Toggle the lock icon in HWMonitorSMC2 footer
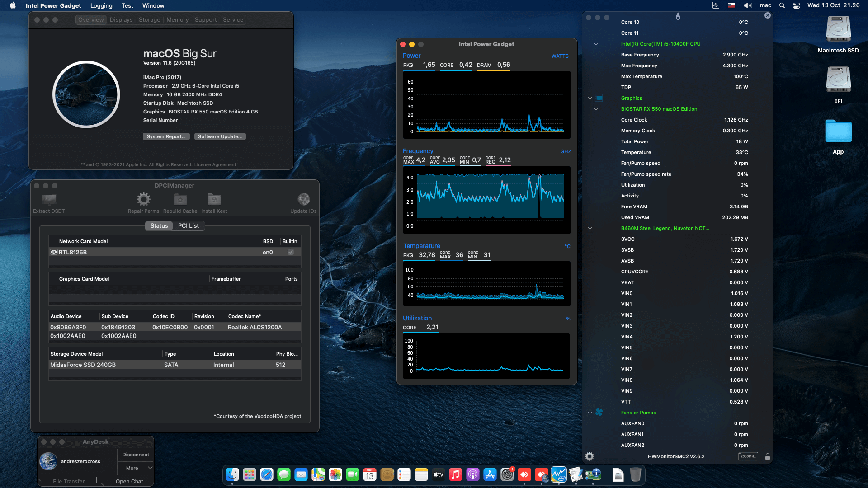The height and width of the screenshot is (488, 868). tap(767, 456)
